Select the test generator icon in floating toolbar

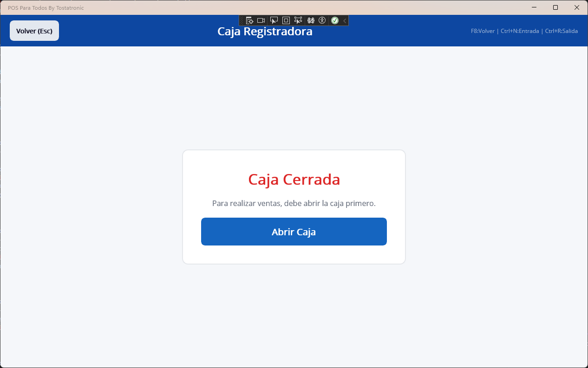pyautogui.click(x=249, y=20)
